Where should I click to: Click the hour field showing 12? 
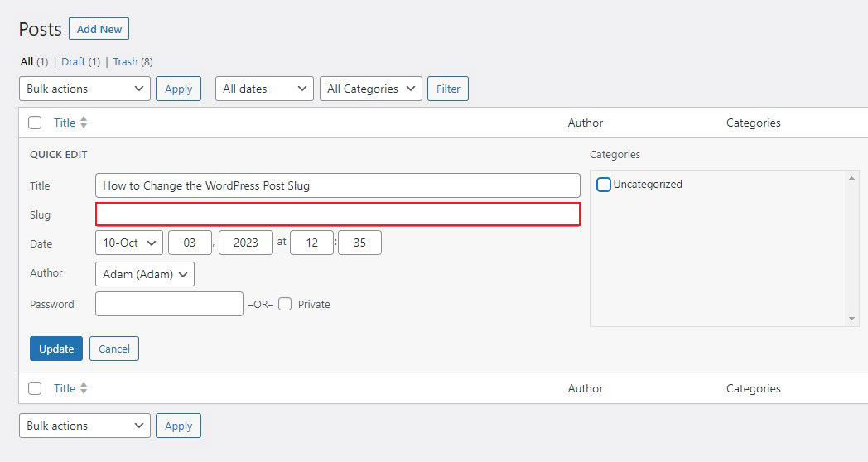(311, 243)
